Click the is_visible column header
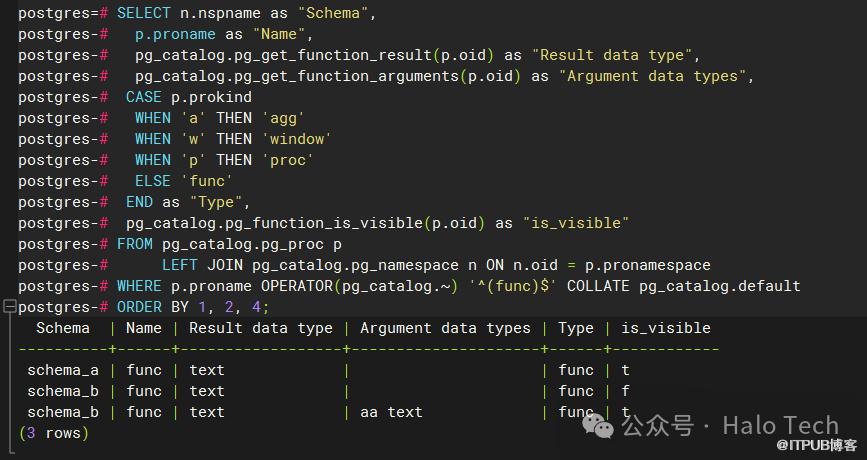Screen dimensions: 867x460 click(x=666, y=328)
